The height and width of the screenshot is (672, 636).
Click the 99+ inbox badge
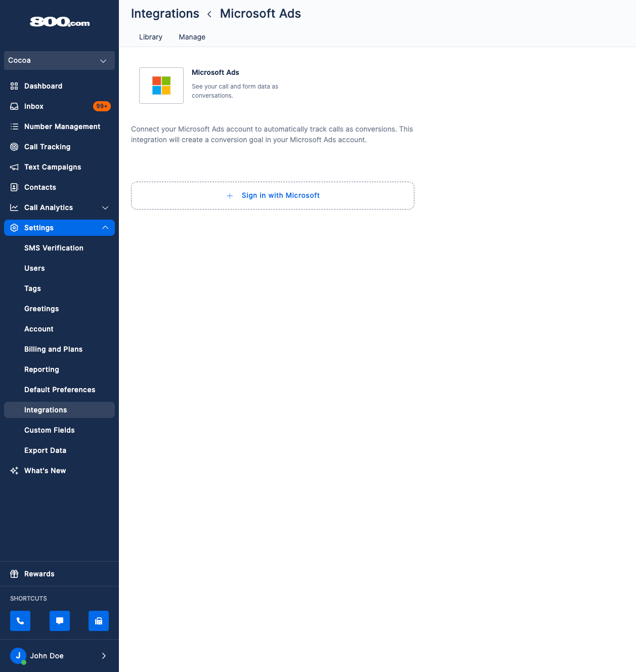click(102, 106)
